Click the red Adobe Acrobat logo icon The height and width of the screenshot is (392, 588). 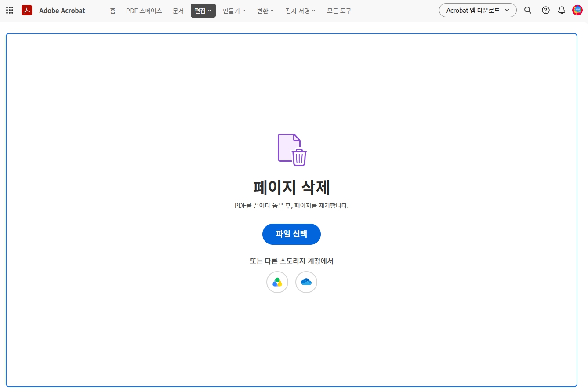pos(27,10)
